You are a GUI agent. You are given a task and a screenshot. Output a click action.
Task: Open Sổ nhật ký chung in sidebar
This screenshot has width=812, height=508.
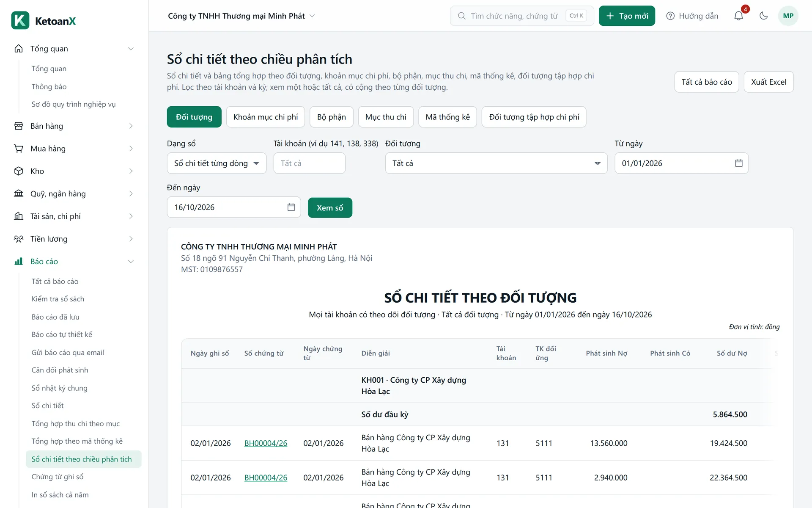pos(60,388)
